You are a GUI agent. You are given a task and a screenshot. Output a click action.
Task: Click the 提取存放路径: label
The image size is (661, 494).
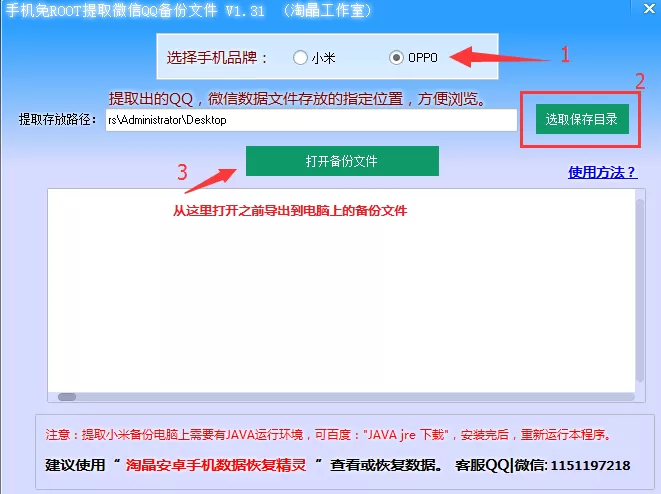(x=58, y=120)
